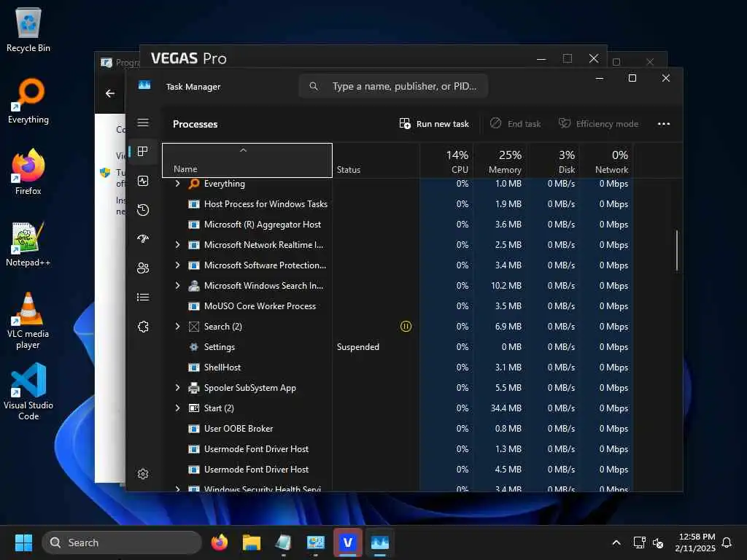
Task: Open the Task Manager navigation hamburger menu
Action: coord(143,122)
